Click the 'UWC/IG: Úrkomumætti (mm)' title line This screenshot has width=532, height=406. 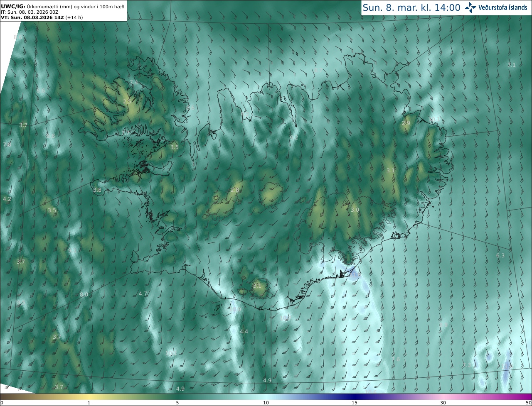[62, 6]
